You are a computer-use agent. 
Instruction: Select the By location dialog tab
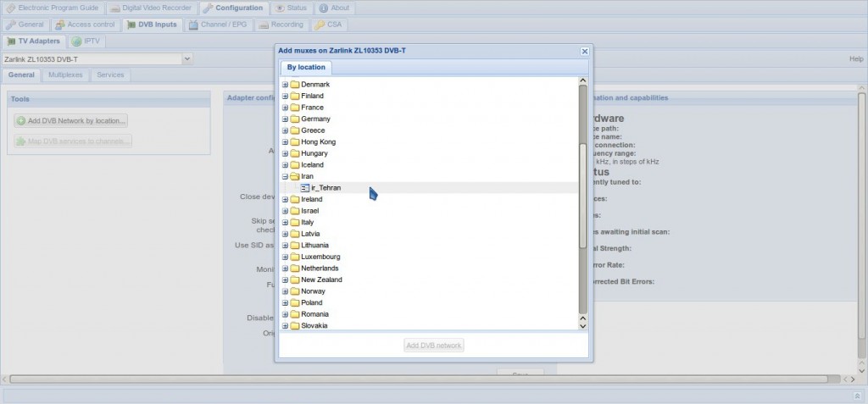pos(306,68)
